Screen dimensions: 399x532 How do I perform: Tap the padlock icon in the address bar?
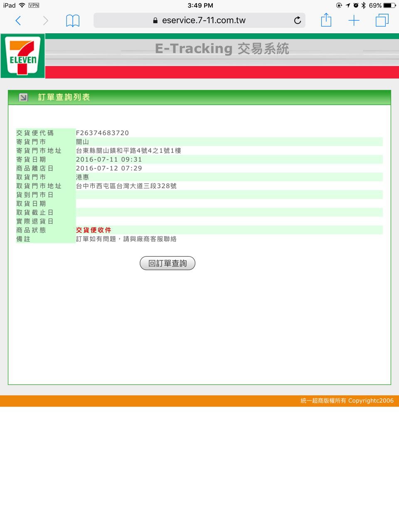click(155, 20)
